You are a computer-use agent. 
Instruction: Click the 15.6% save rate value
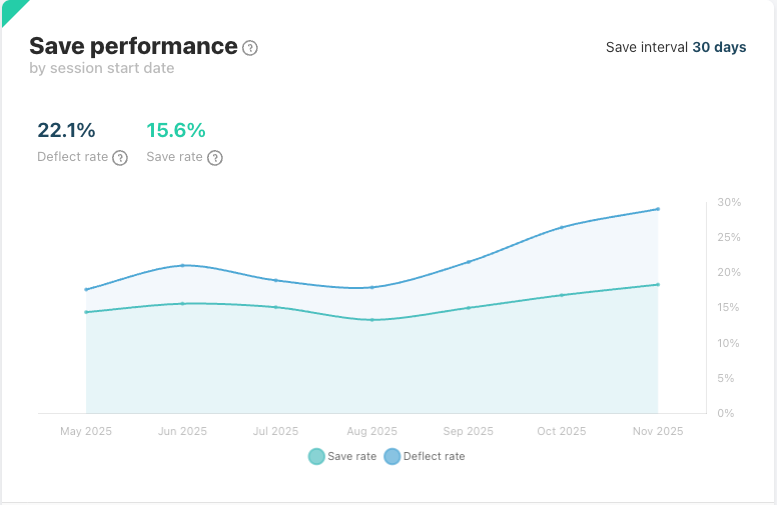click(176, 130)
